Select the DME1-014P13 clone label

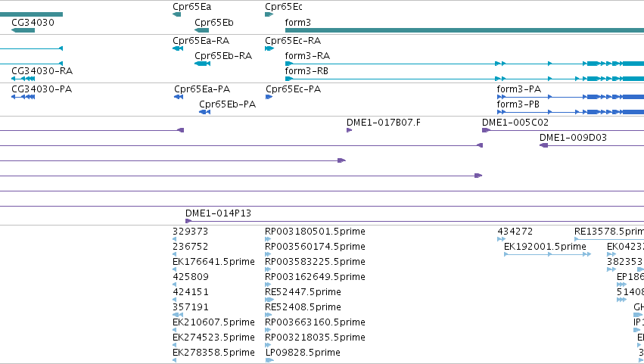pyautogui.click(x=219, y=213)
